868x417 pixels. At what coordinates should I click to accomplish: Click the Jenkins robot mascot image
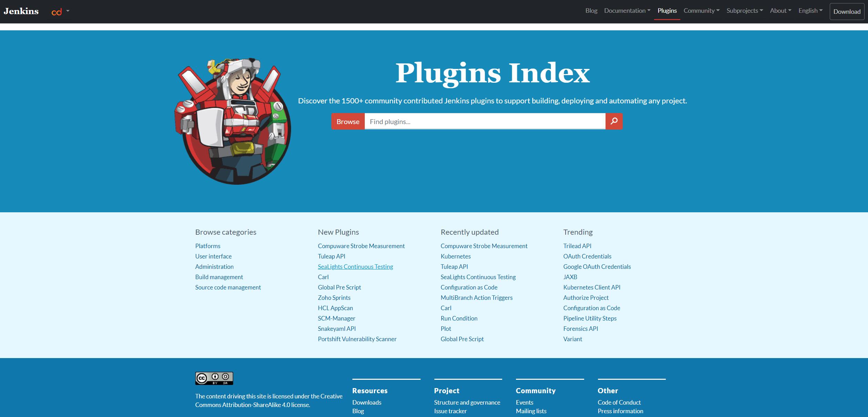[233, 121]
